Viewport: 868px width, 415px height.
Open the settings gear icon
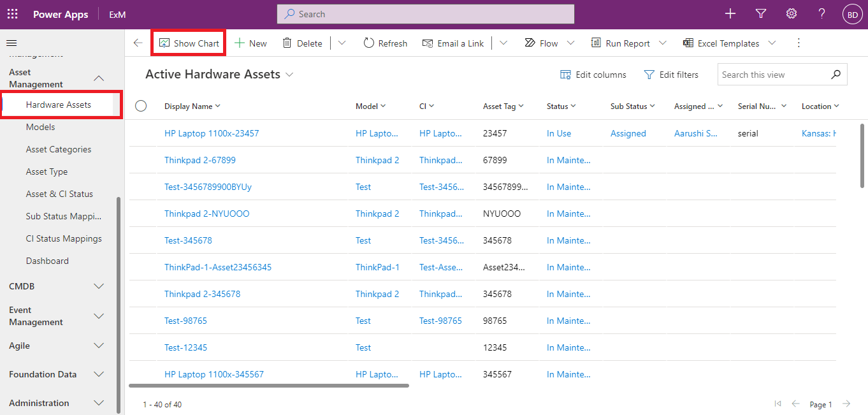(x=792, y=14)
